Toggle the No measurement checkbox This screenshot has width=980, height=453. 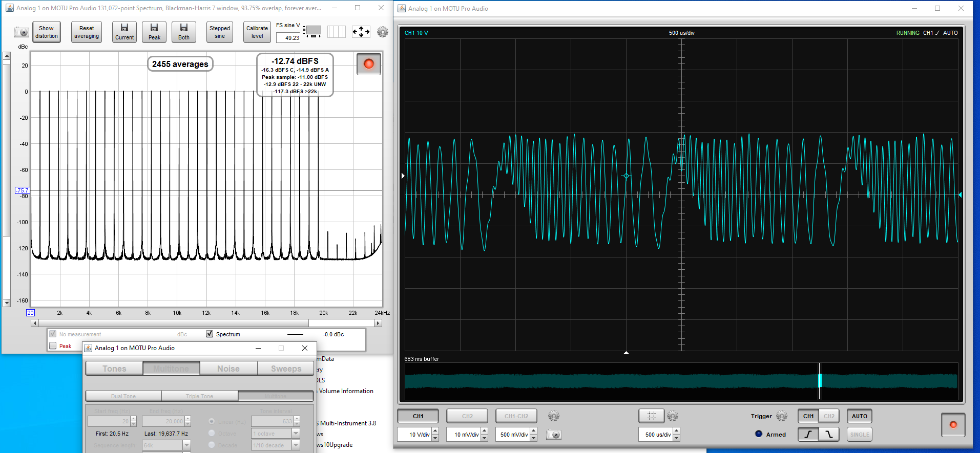(x=53, y=334)
